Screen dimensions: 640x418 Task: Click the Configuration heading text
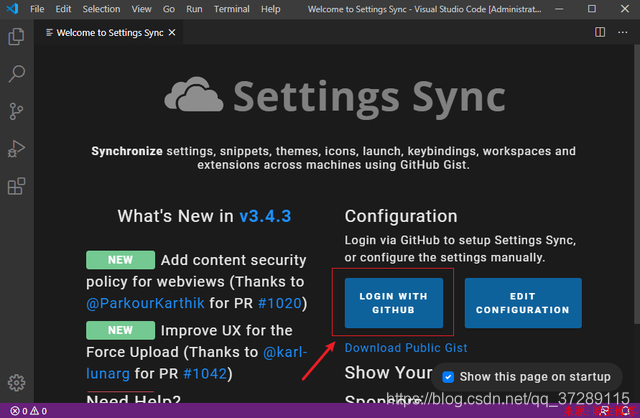(401, 216)
